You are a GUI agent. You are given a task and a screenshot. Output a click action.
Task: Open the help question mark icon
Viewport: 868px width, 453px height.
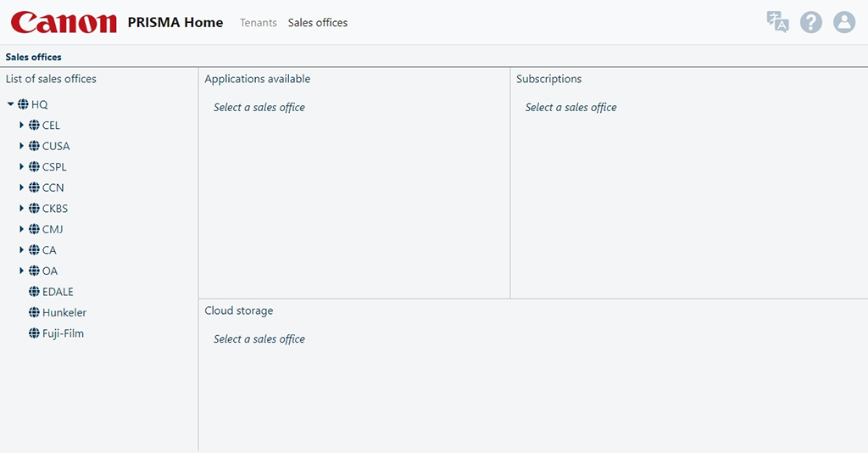[811, 22]
